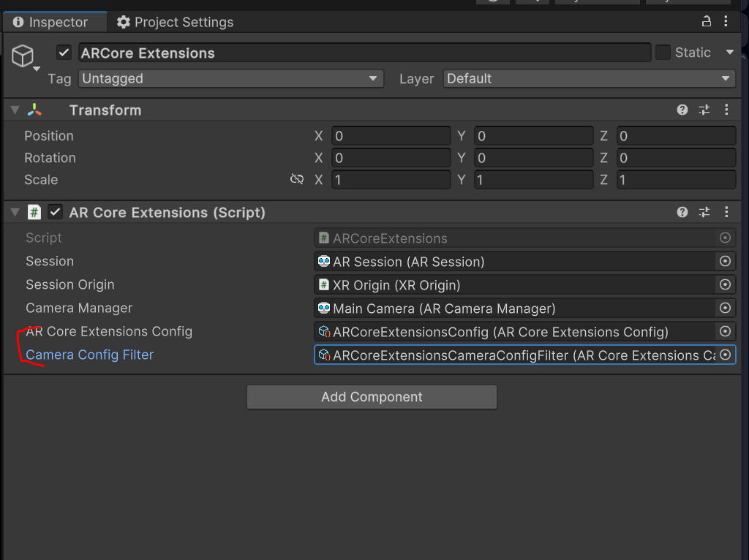This screenshot has height=560, width=749.
Task: Select the Inspector tab
Action: [x=51, y=22]
